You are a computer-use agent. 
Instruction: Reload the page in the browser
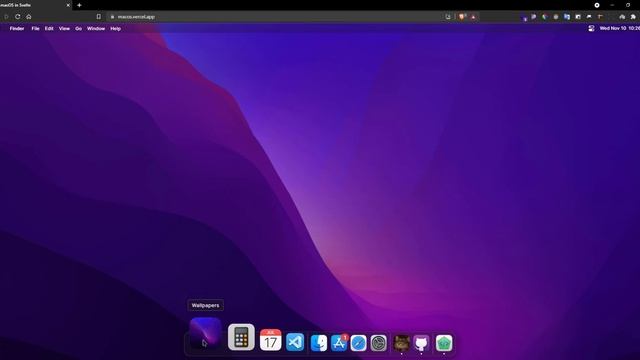[18, 17]
